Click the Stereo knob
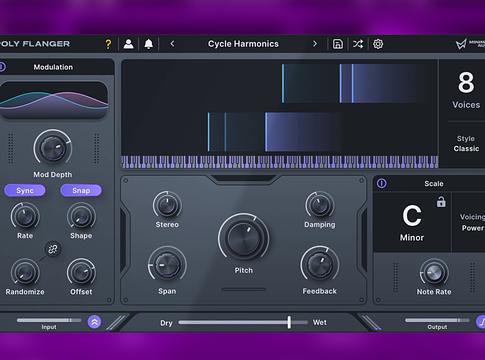485x360 pixels. [x=167, y=205]
